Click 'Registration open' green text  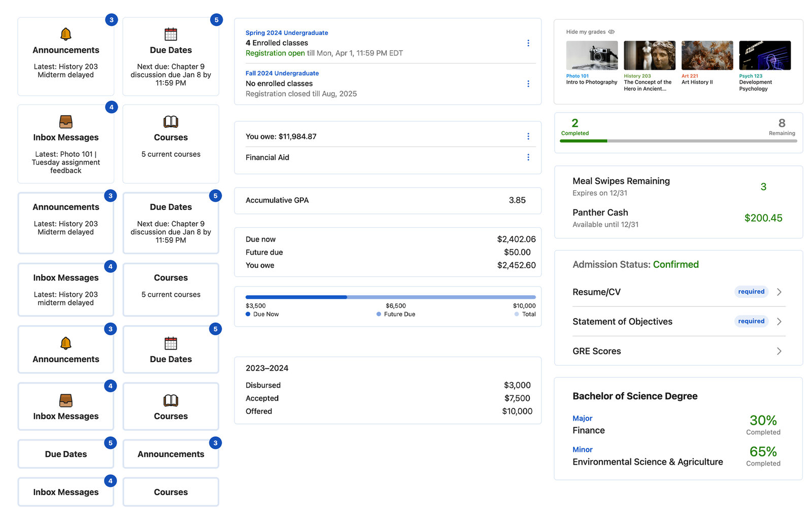point(275,53)
